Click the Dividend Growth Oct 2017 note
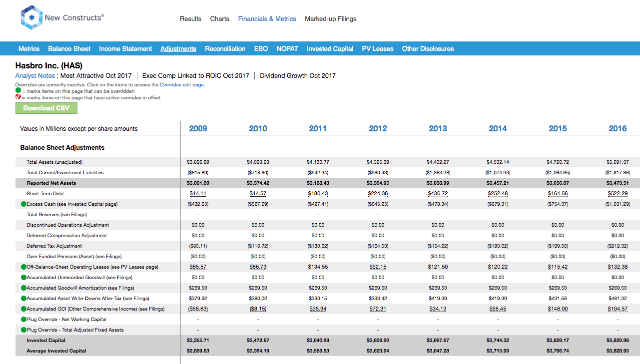This screenshot has width=640, height=364. click(x=298, y=76)
